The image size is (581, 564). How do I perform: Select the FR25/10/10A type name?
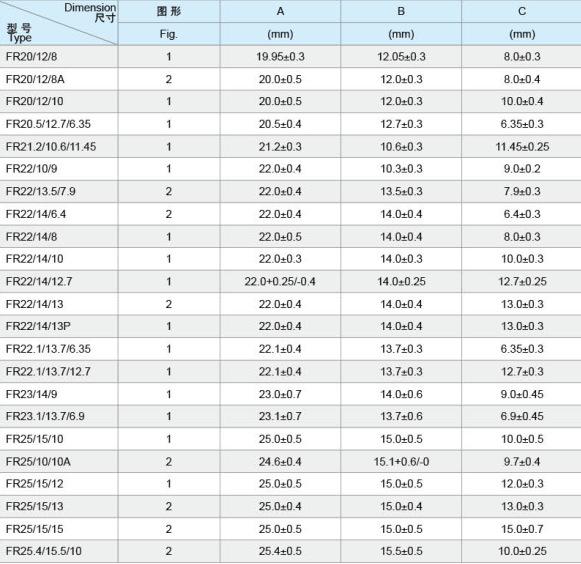tap(38, 462)
